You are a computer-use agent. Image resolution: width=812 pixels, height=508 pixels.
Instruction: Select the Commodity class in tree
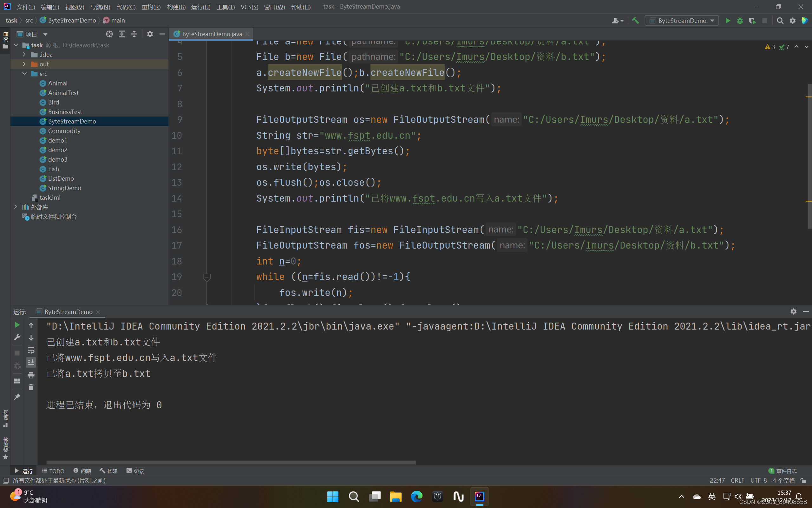click(64, 131)
